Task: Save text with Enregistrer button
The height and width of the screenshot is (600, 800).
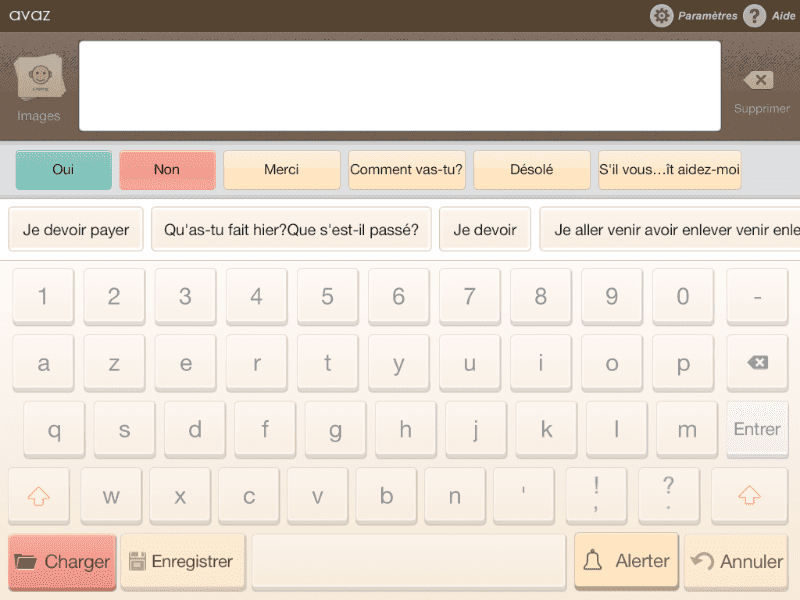Action: pyautogui.click(x=182, y=561)
